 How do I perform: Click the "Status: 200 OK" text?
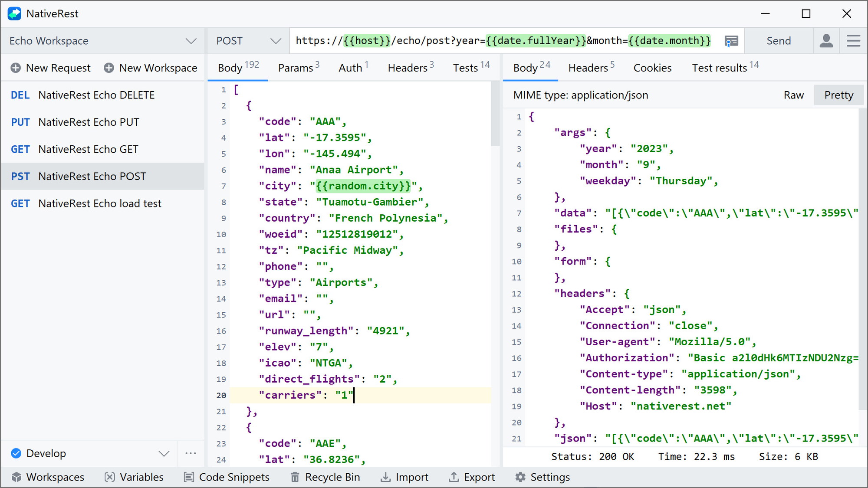pos(592,457)
